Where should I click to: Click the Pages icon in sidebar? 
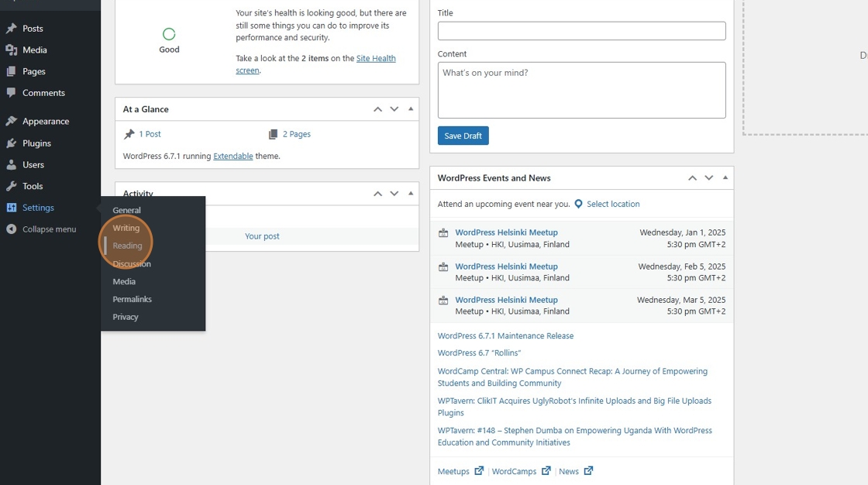(x=11, y=71)
